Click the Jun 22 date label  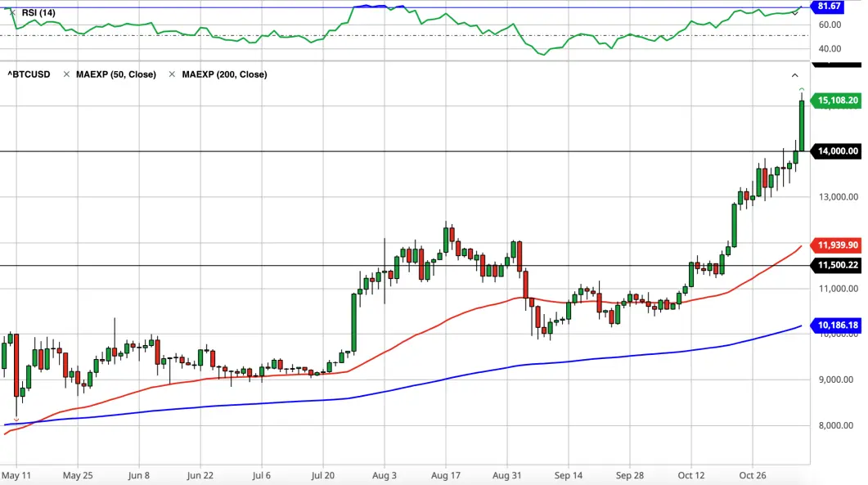coord(200,475)
